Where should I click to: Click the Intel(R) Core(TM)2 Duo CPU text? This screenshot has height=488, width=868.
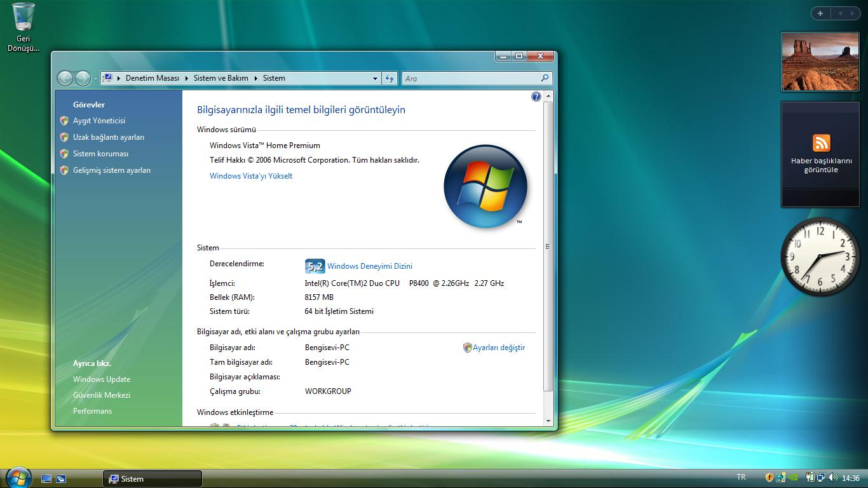point(352,283)
